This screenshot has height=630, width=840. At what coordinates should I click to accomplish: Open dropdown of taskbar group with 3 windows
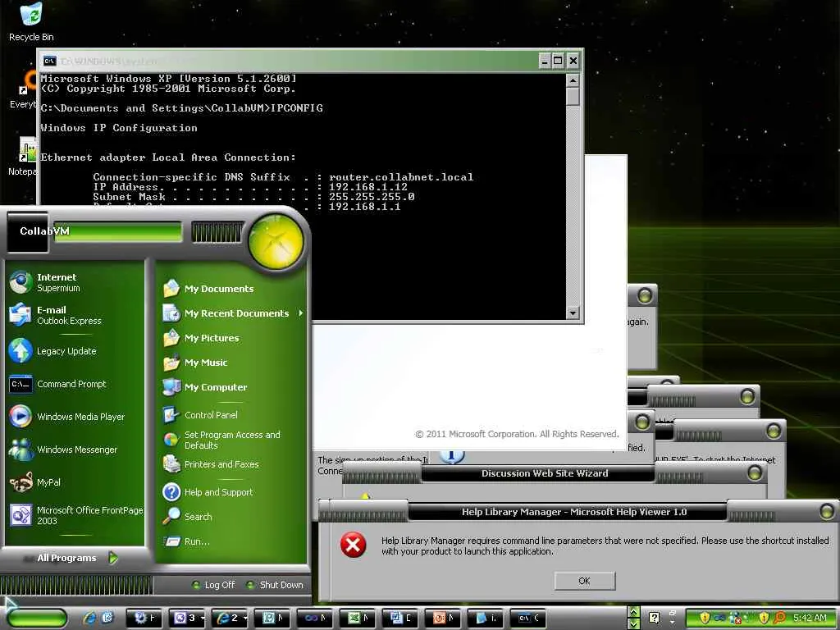(203, 619)
